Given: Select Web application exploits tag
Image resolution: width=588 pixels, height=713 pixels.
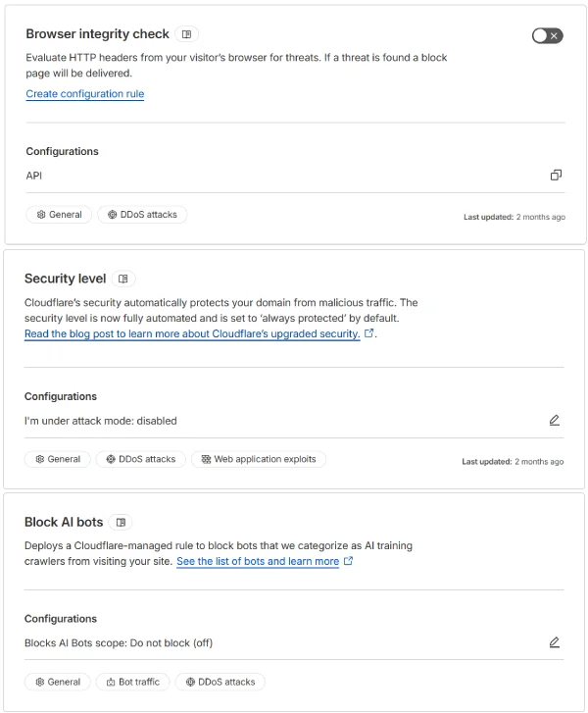Looking at the screenshot, I should [259, 459].
